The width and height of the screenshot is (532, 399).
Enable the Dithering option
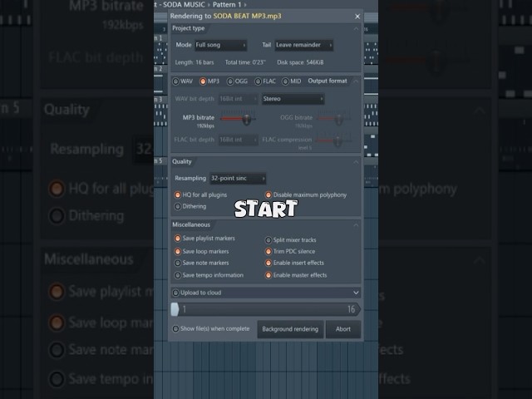click(177, 206)
